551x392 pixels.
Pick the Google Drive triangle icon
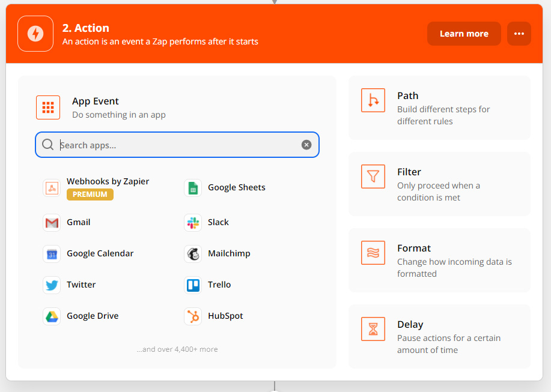52,316
